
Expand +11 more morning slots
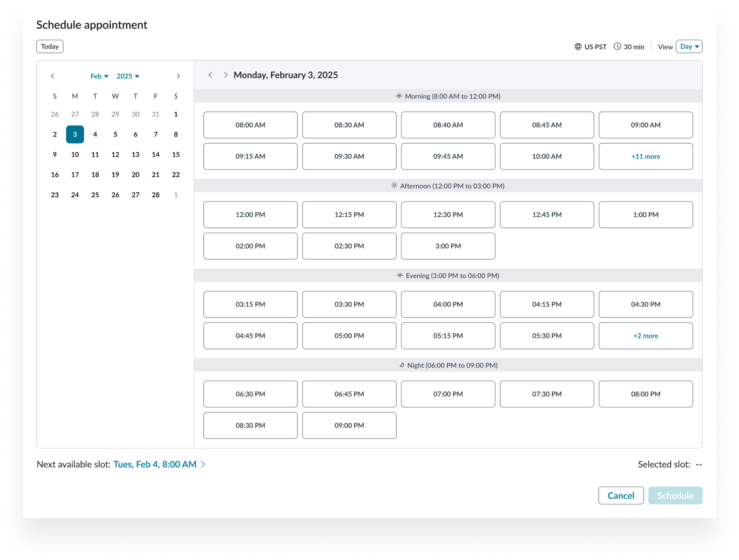pyautogui.click(x=645, y=157)
